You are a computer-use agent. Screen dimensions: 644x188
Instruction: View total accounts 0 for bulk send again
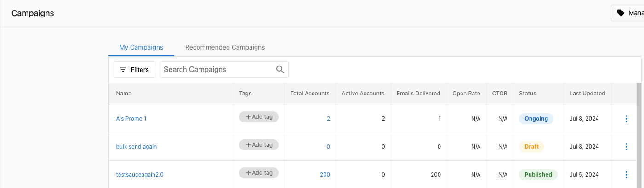[328, 147]
